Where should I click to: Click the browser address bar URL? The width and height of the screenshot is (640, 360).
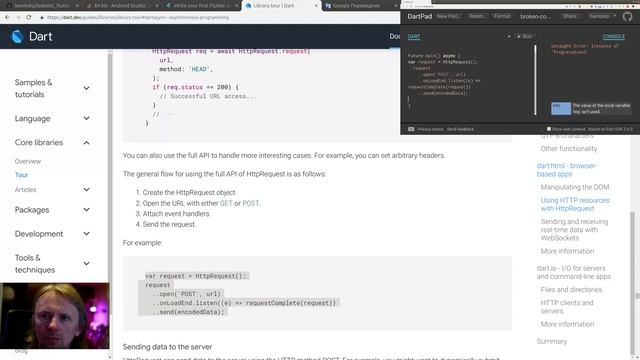coord(138,18)
